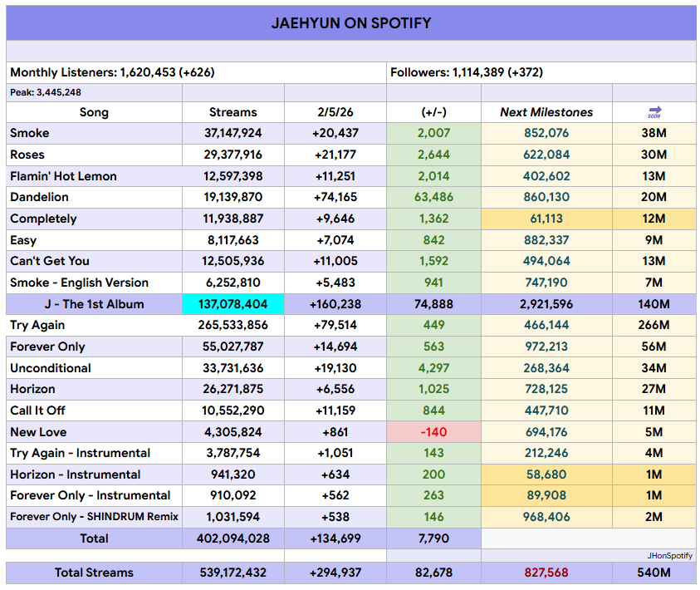Click Roses daily gain +21,177
This screenshot has width=700, height=590.
(335, 155)
